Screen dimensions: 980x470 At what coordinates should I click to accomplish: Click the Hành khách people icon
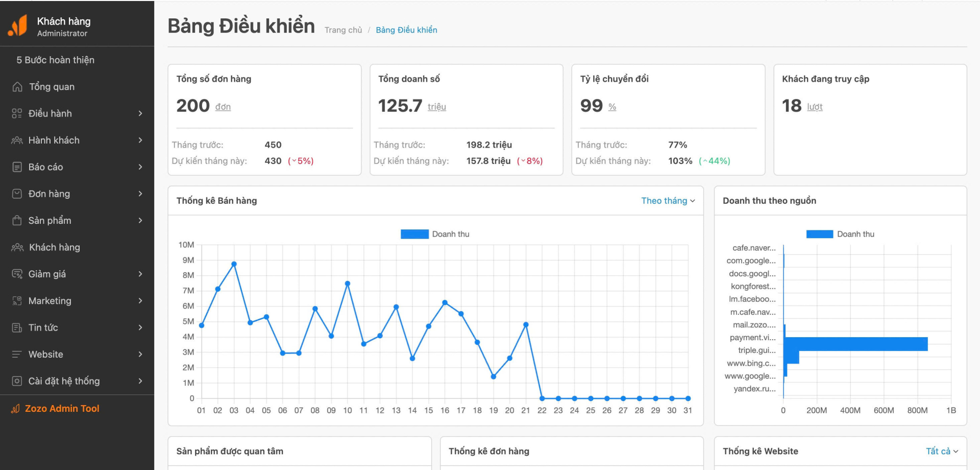point(17,140)
